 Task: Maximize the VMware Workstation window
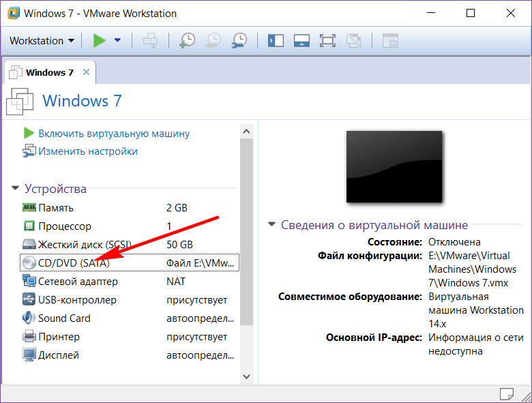click(x=470, y=13)
